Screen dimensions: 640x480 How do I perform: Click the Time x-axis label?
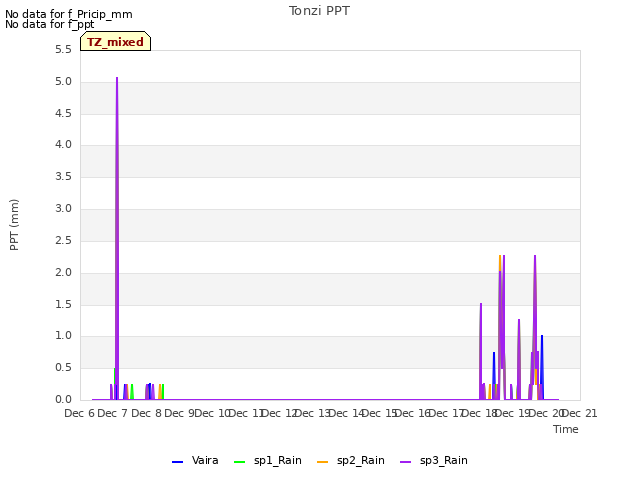(x=566, y=429)
